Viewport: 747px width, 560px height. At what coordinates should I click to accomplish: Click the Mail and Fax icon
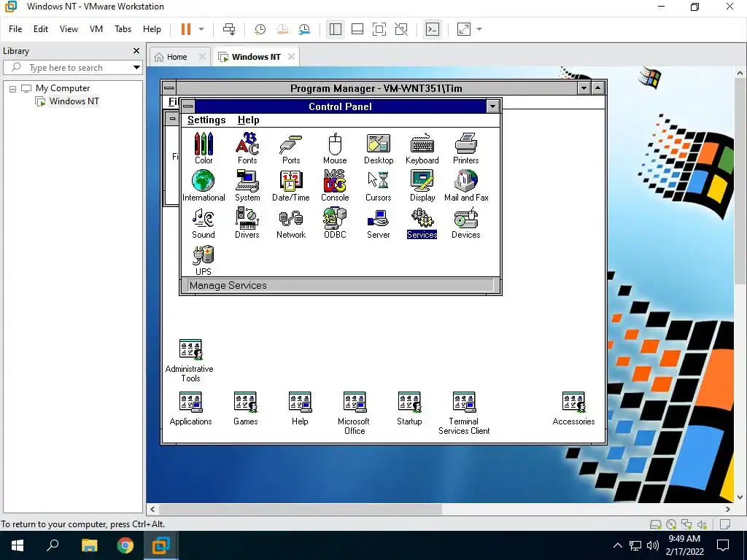466,185
